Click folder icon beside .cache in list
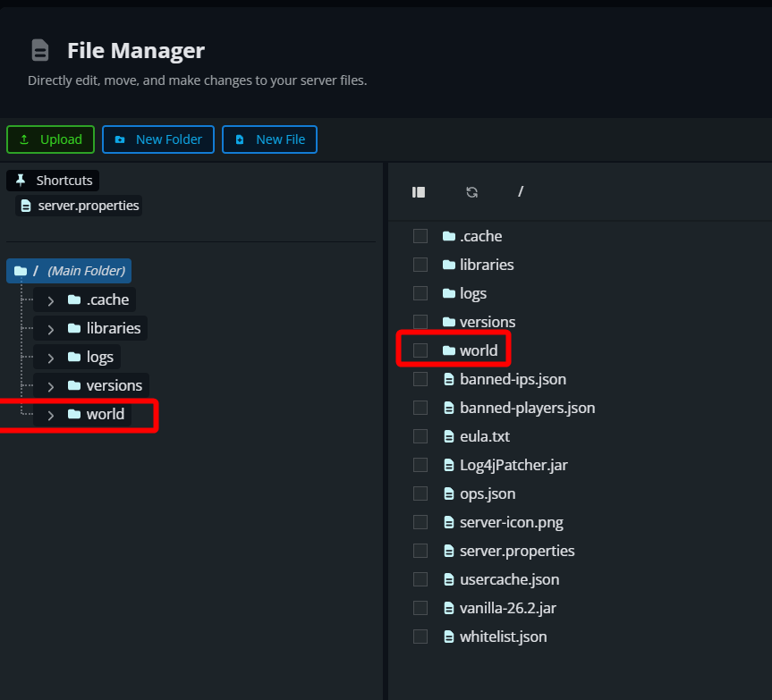 click(x=448, y=236)
